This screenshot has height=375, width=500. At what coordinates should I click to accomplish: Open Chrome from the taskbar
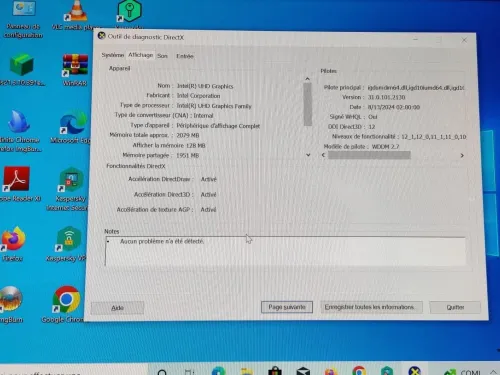[359, 371]
